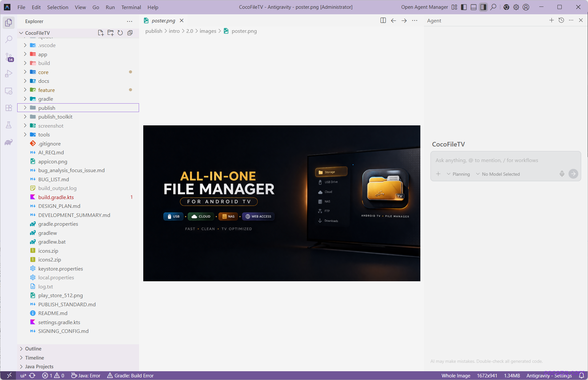Click Gradle: Build Error status item

tap(130, 375)
